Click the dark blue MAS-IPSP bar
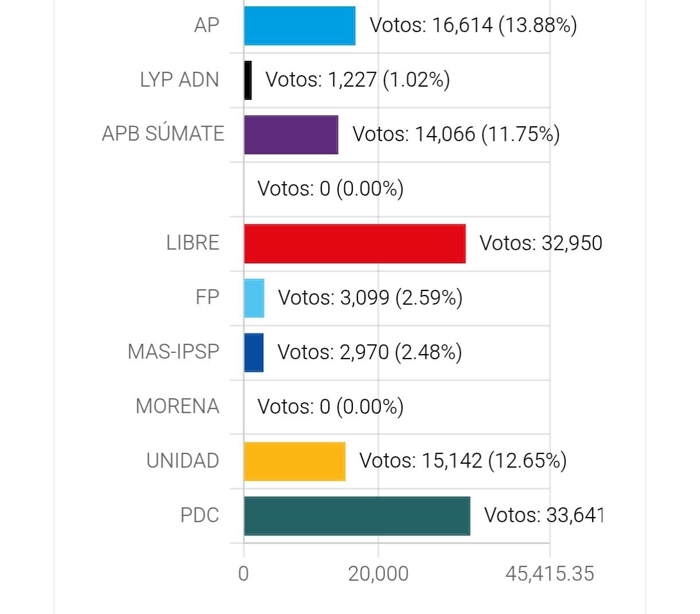The width and height of the screenshot is (700, 614). point(254,353)
